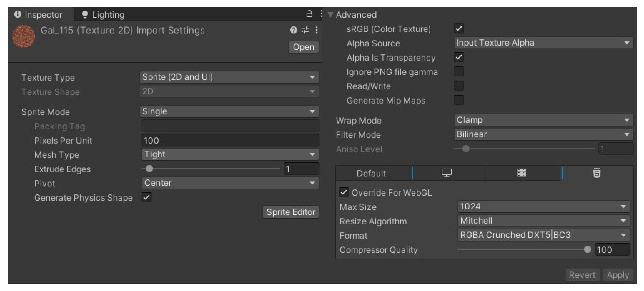Click the Compressor Quality slider handle
This screenshot has height=291, width=644.
tap(587, 249)
